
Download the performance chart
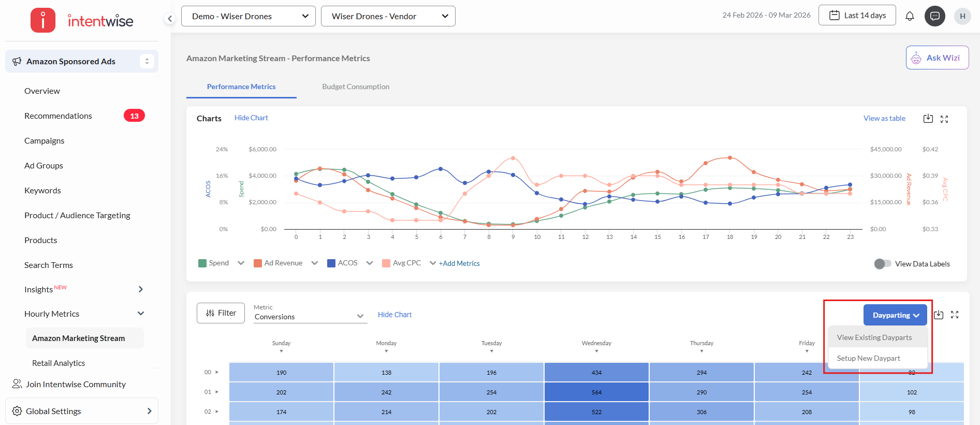[928, 119]
